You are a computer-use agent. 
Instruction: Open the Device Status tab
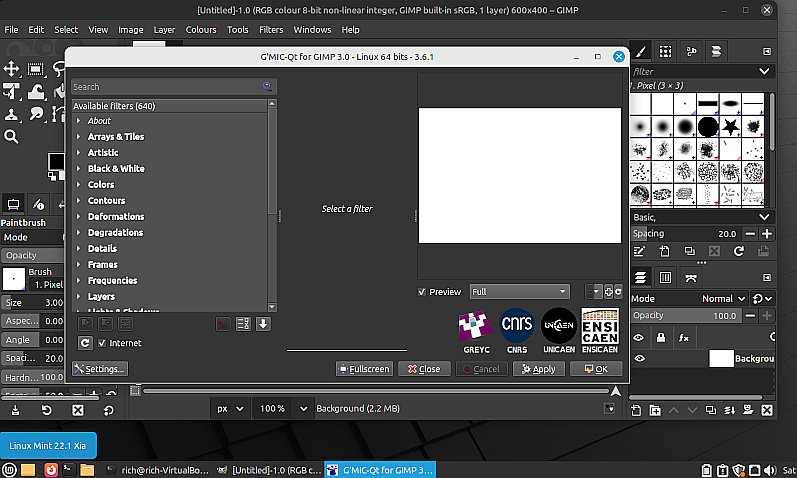pos(38,204)
